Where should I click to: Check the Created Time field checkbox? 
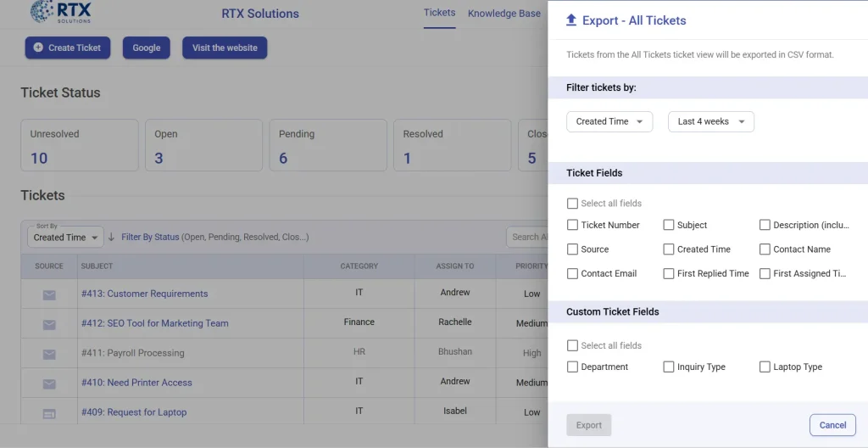pyautogui.click(x=669, y=249)
